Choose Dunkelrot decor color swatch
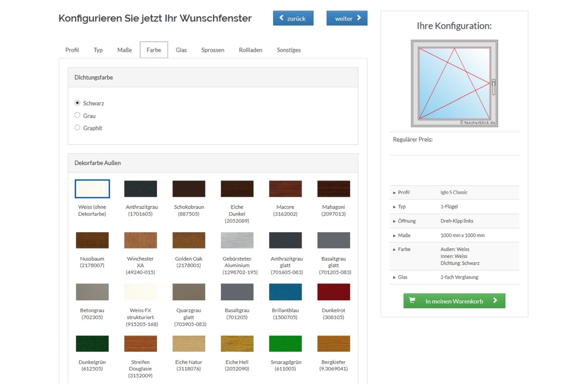Screen dimensions: 588x387 (333, 292)
